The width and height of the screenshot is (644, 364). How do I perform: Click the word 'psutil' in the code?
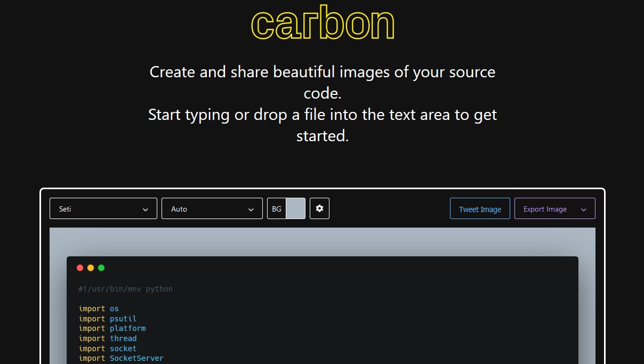(123, 319)
